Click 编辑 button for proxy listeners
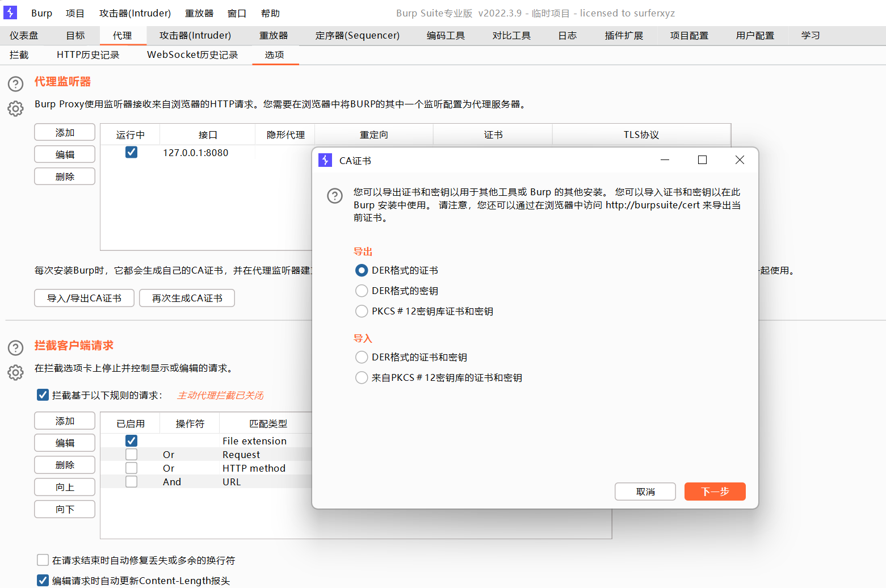The width and height of the screenshot is (886, 588). [65, 154]
